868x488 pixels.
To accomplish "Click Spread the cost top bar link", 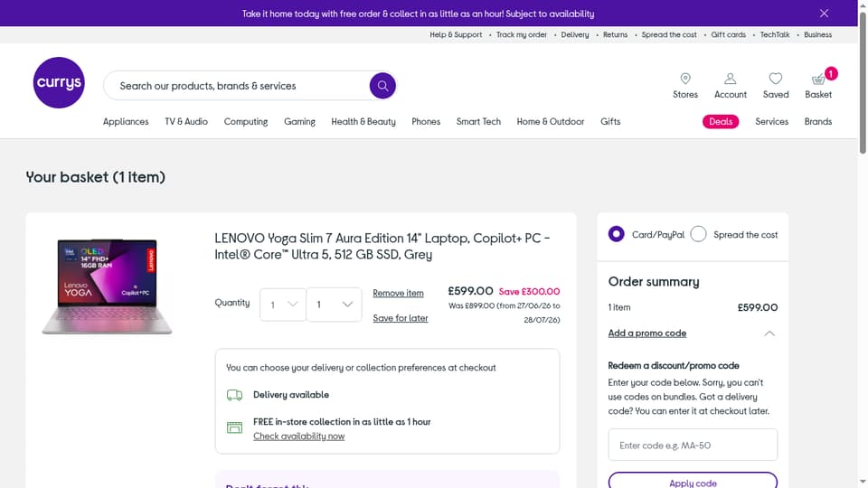I will point(669,35).
